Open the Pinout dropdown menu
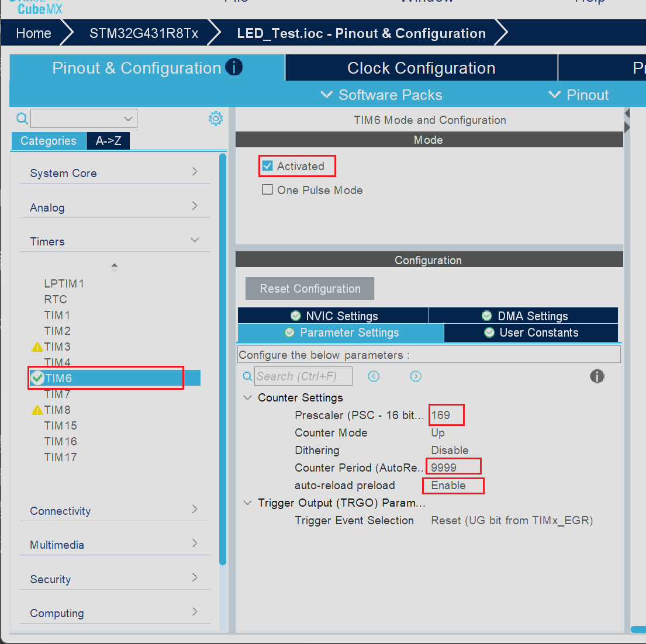This screenshot has height=644, width=646. [x=578, y=95]
